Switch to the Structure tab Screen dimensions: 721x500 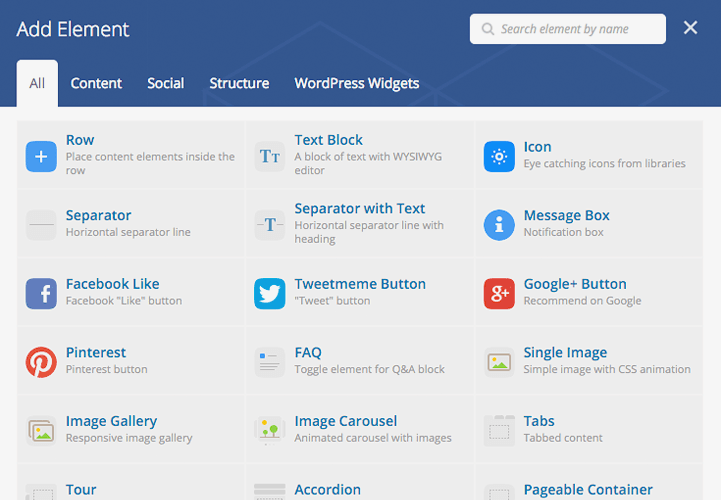tap(239, 83)
